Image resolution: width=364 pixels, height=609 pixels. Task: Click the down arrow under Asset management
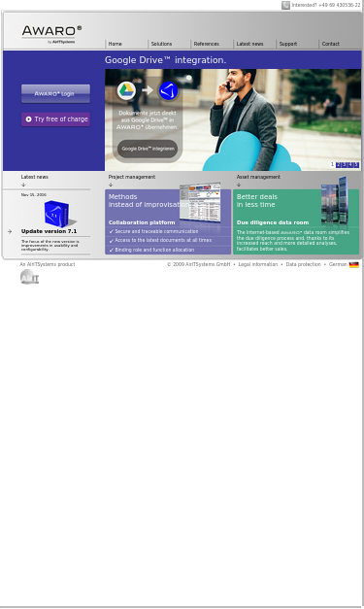(x=239, y=185)
